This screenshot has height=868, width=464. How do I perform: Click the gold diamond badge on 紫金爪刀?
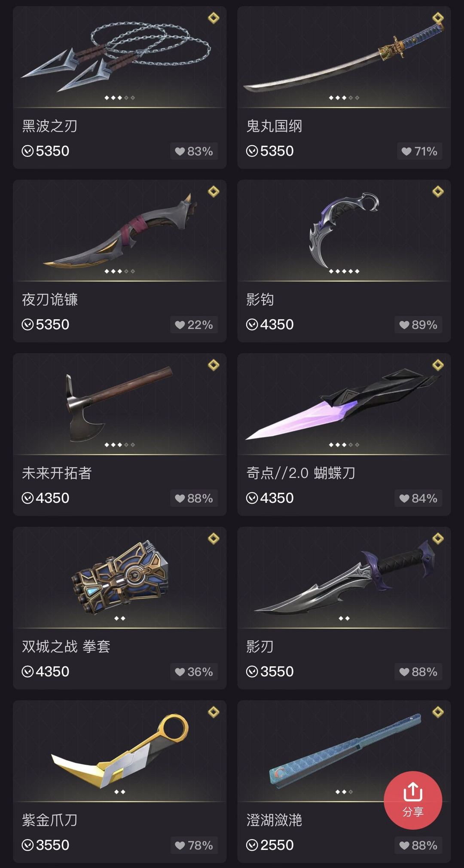(214, 712)
